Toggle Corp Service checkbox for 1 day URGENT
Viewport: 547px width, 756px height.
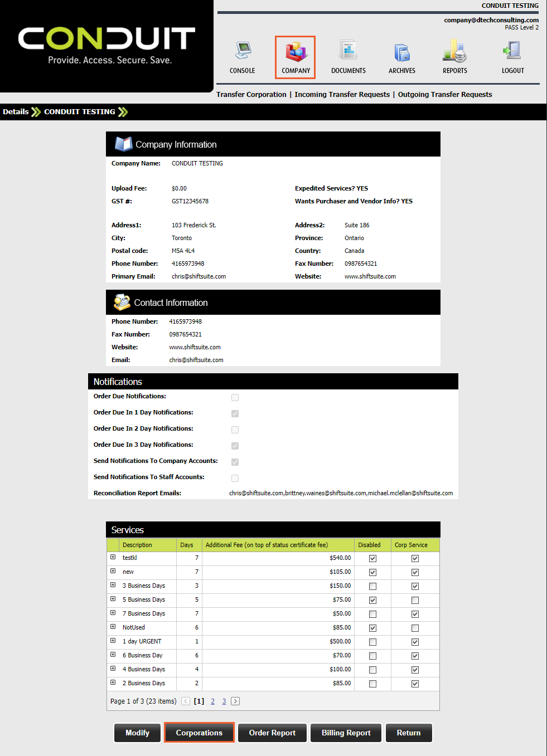point(415,642)
